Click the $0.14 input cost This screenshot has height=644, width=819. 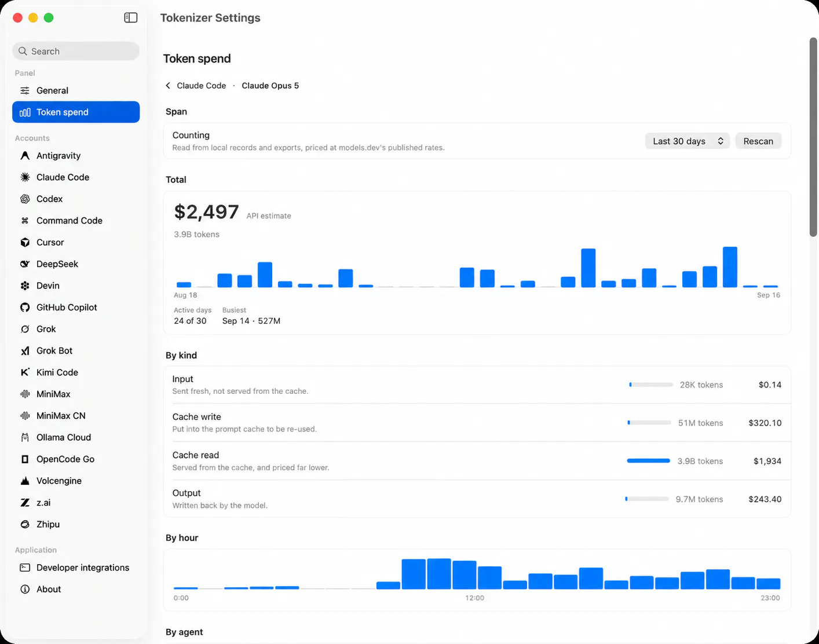770,385
